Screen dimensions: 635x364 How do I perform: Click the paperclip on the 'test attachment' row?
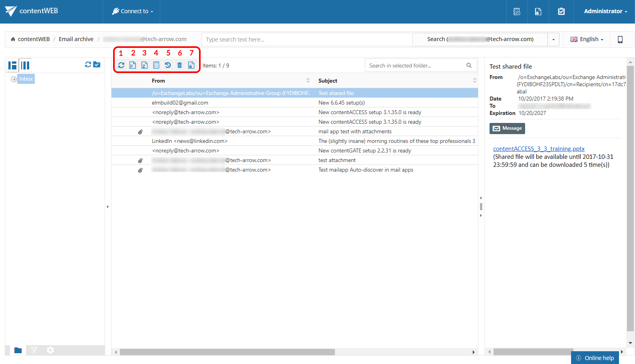pos(140,160)
